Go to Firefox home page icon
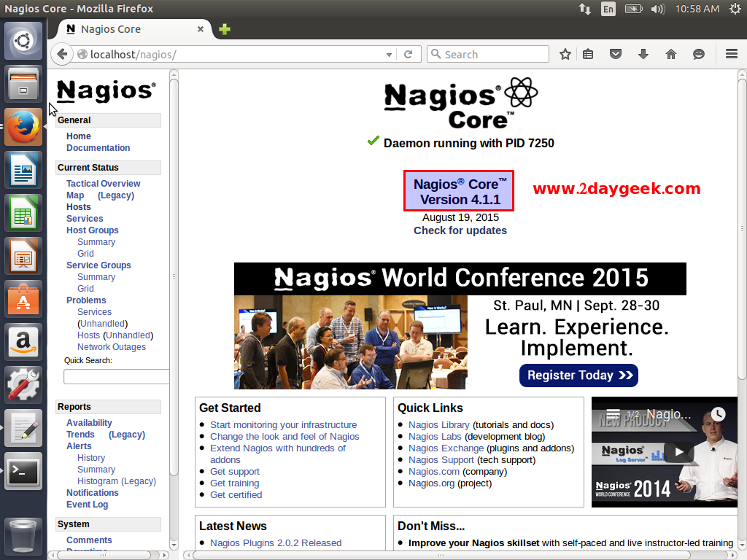 coord(671,54)
